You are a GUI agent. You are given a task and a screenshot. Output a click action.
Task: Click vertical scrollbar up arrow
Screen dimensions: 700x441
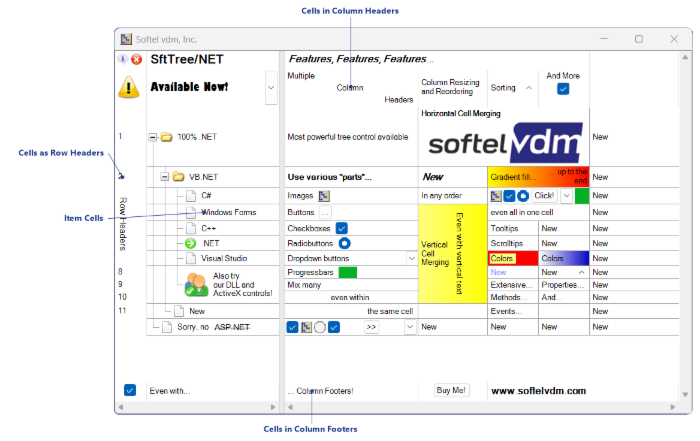click(685, 58)
